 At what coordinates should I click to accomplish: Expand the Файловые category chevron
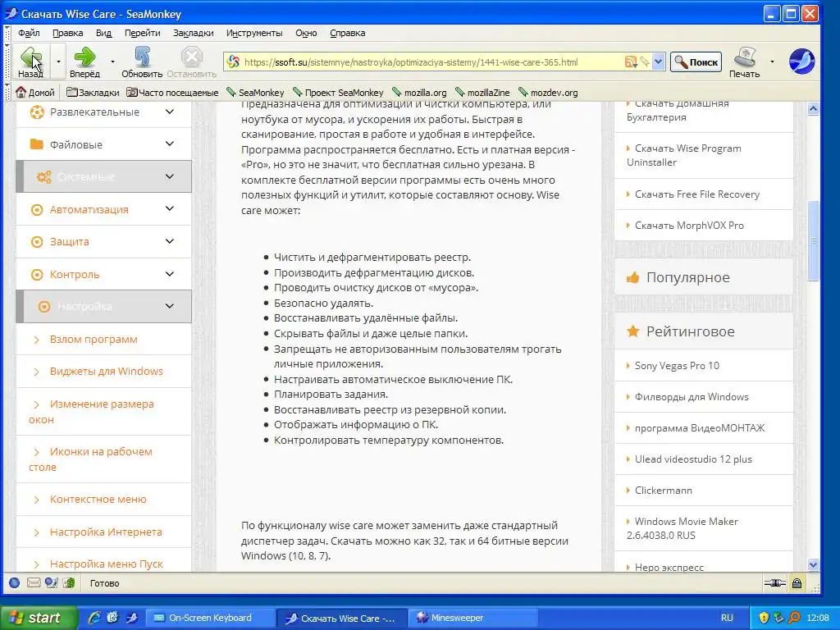pyautogui.click(x=169, y=144)
